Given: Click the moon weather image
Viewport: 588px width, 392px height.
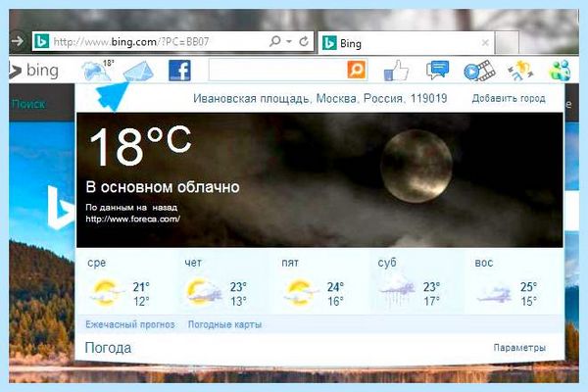Looking at the screenshot, I should [416, 167].
